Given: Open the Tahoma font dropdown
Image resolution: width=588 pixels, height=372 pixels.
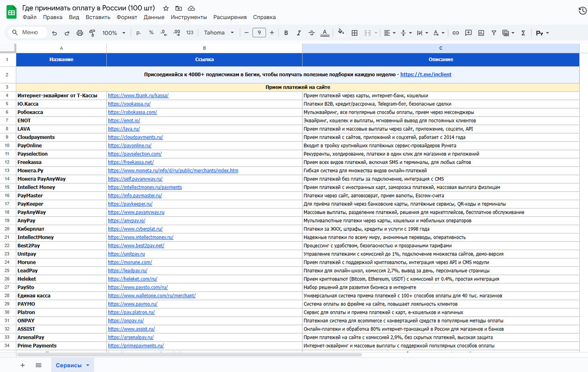Looking at the screenshot, I should [x=219, y=33].
